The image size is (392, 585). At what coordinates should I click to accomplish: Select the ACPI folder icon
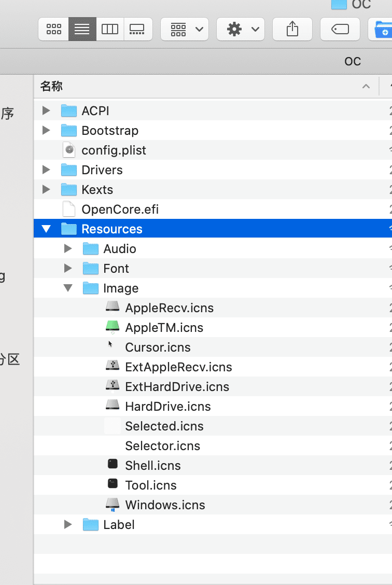coord(68,110)
